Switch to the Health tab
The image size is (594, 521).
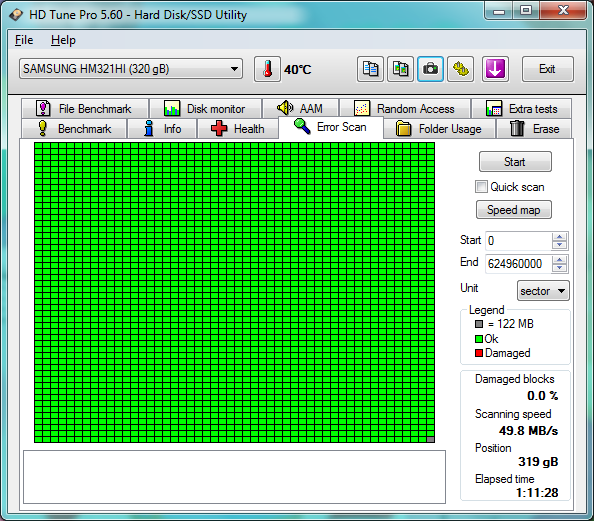coord(238,129)
